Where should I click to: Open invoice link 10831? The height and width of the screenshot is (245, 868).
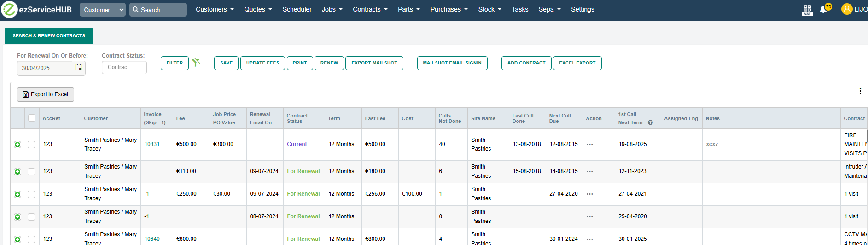pos(152,144)
